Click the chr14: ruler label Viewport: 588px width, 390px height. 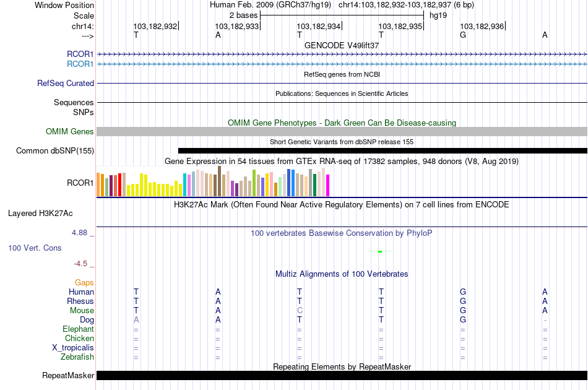click(82, 26)
